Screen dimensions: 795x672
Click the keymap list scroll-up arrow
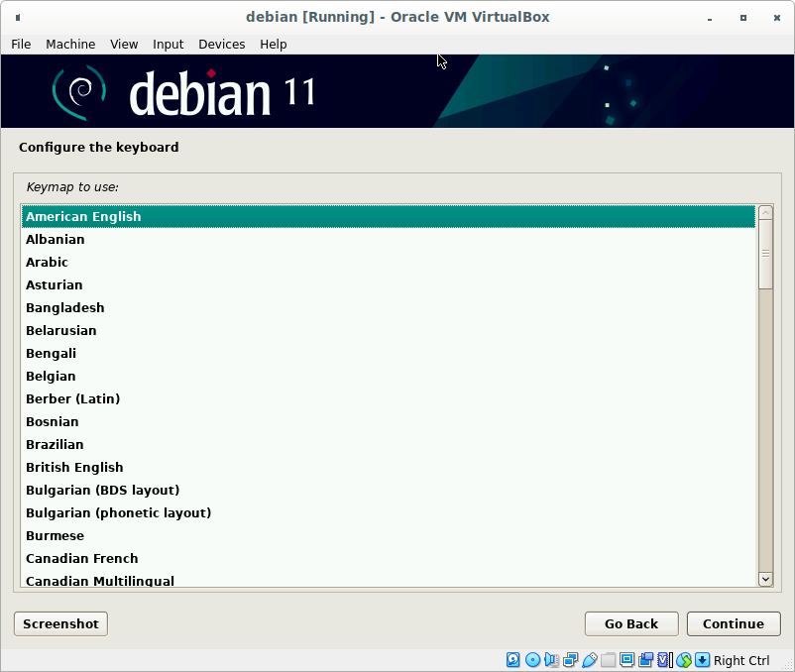point(764,212)
